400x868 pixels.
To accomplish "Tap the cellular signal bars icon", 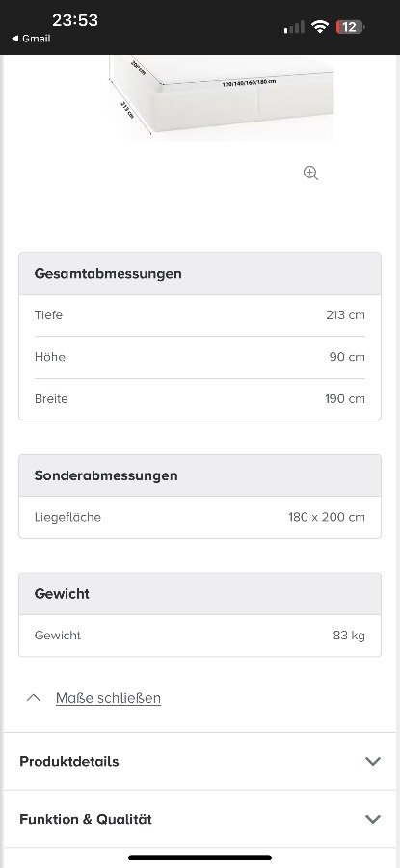I will click(294, 27).
